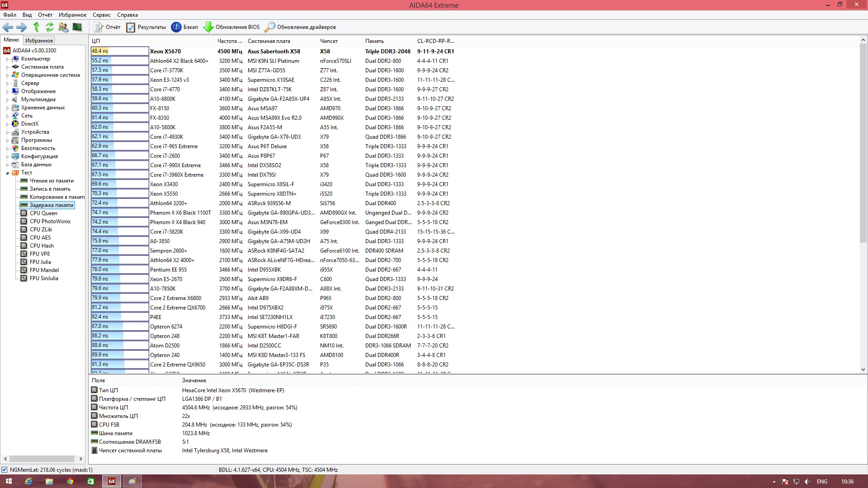The height and width of the screenshot is (488, 868).
Task: Open the users icon in toolbar
Action: [x=63, y=27]
